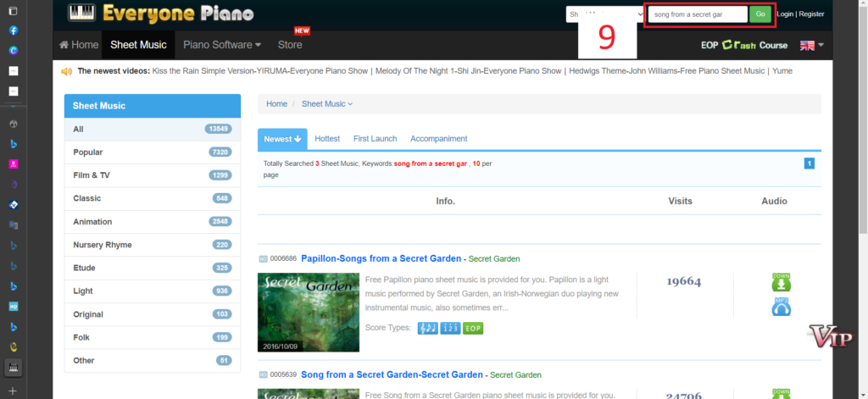Click the 19664 visits count
Image resolution: width=868 pixels, height=399 pixels.
click(684, 282)
